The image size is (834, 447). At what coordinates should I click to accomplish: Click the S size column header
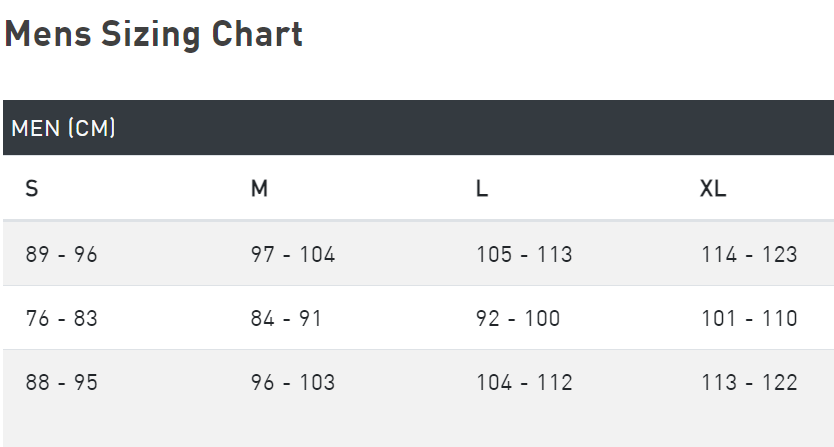pyautogui.click(x=32, y=188)
